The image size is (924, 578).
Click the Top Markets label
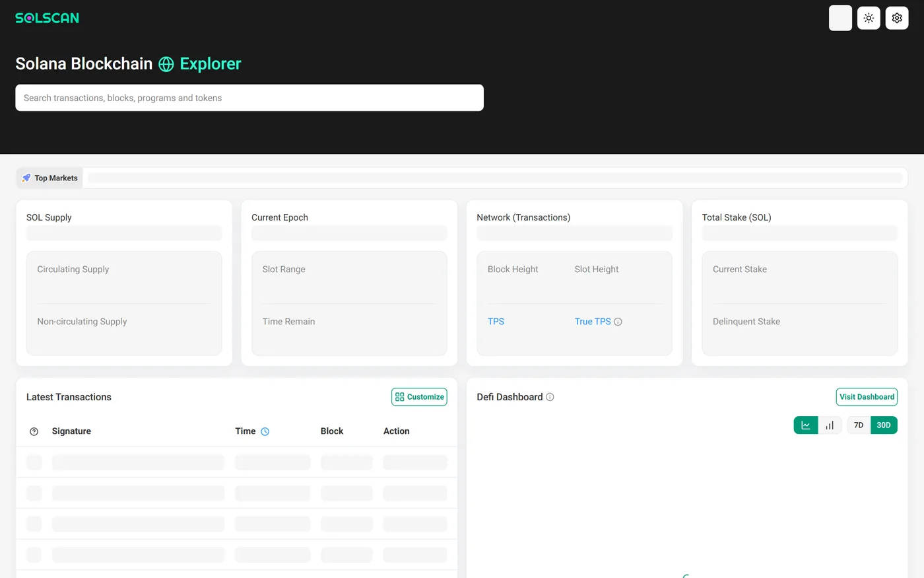[56, 178]
